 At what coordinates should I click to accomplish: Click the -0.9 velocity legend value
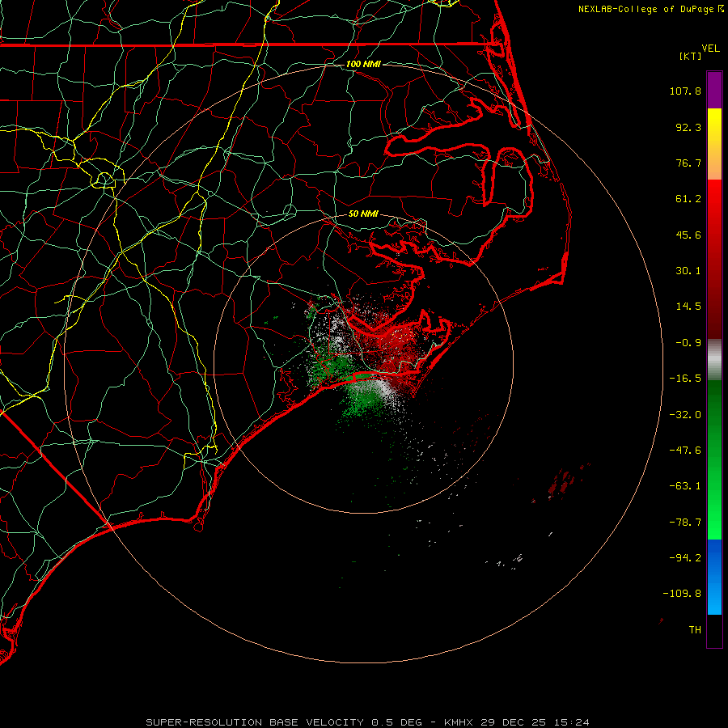click(x=688, y=343)
